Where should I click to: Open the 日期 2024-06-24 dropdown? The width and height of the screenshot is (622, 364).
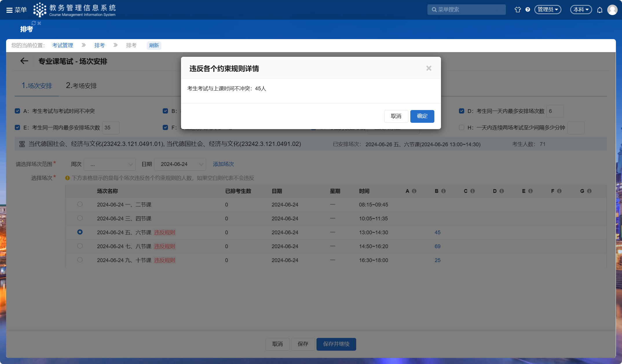(180, 164)
